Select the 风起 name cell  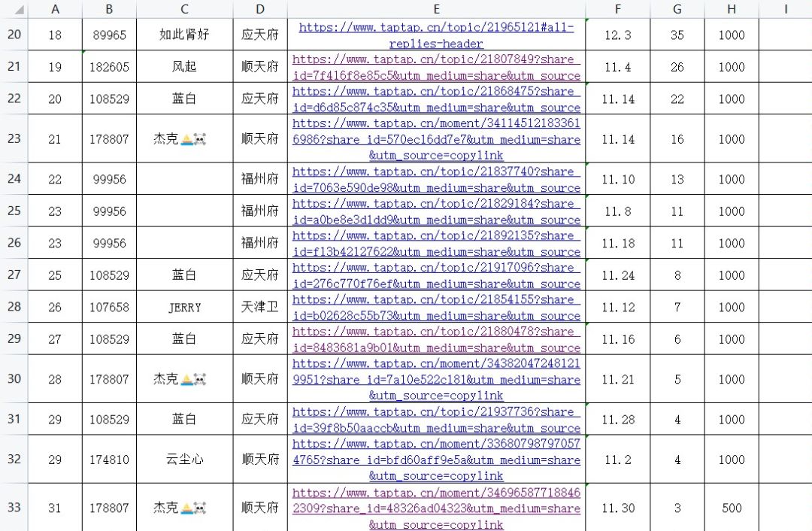[x=184, y=67]
